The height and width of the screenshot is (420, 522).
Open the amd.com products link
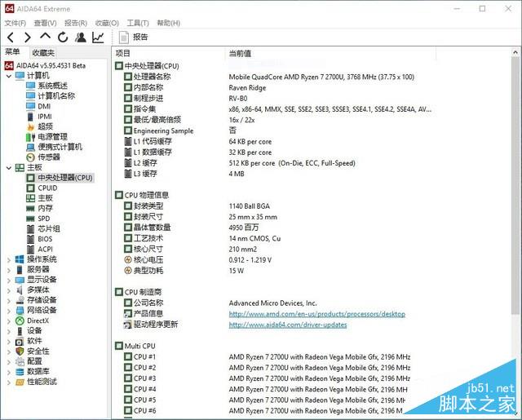point(317,314)
